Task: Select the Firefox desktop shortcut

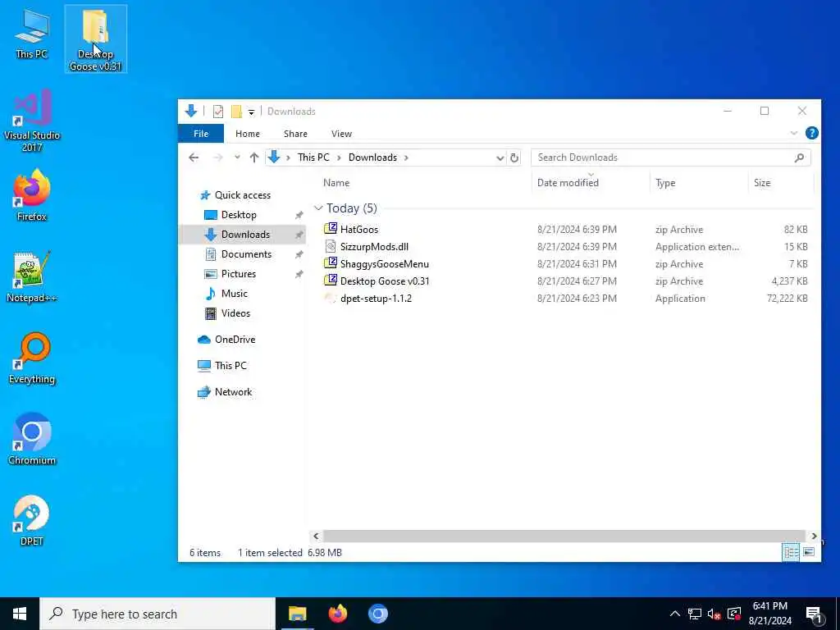Action: click(32, 195)
